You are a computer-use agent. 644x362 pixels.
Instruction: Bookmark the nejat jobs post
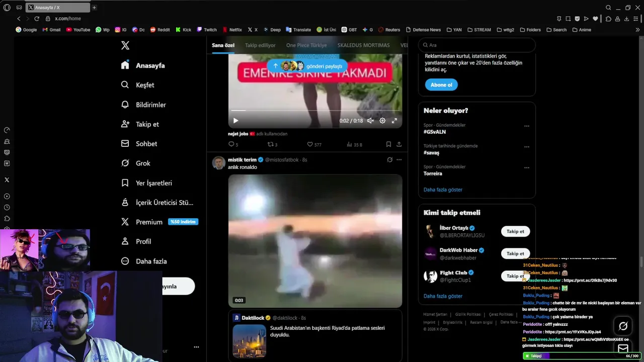pos(388,144)
